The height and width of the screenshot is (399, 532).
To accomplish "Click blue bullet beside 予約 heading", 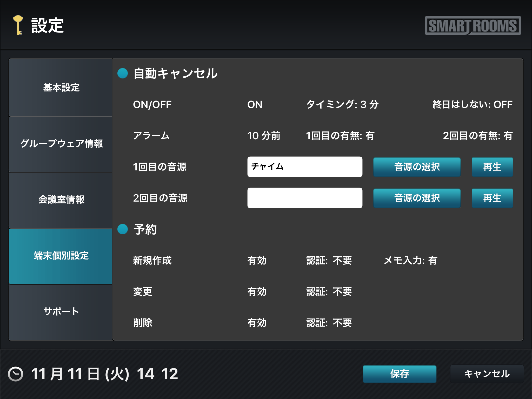I will pos(123,229).
